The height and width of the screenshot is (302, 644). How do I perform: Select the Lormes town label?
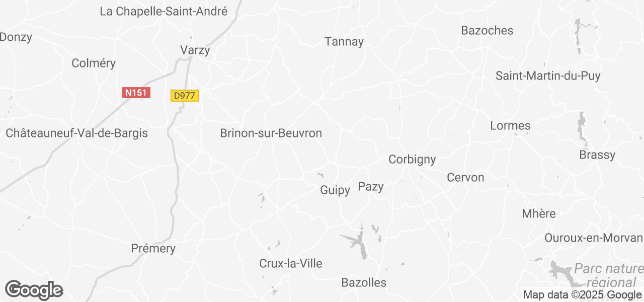pyautogui.click(x=510, y=126)
